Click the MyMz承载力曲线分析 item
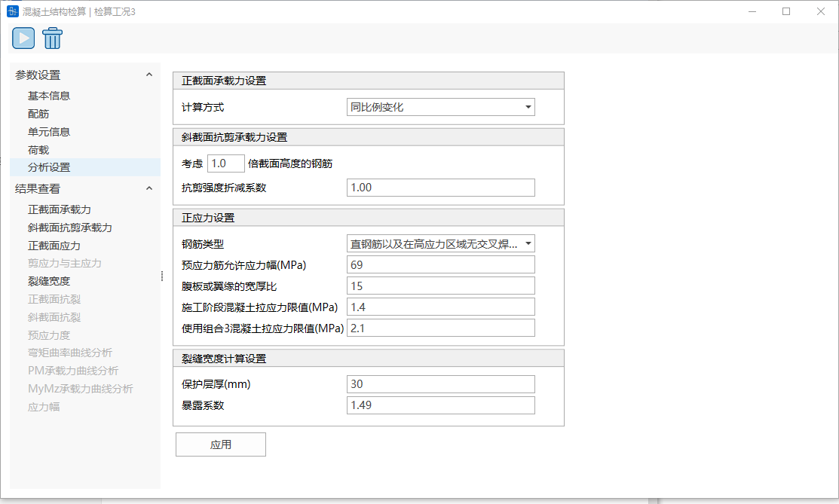The image size is (839, 504). coord(80,389)
